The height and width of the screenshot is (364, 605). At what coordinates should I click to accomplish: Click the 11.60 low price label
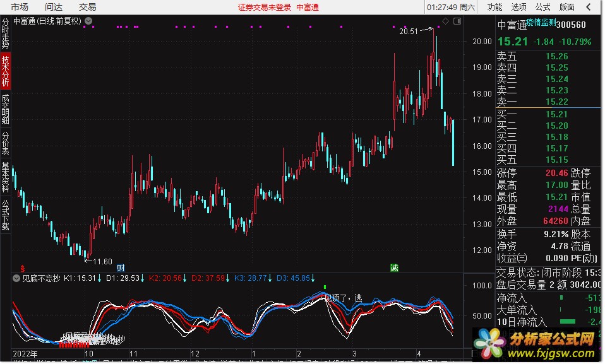(102, 262)
